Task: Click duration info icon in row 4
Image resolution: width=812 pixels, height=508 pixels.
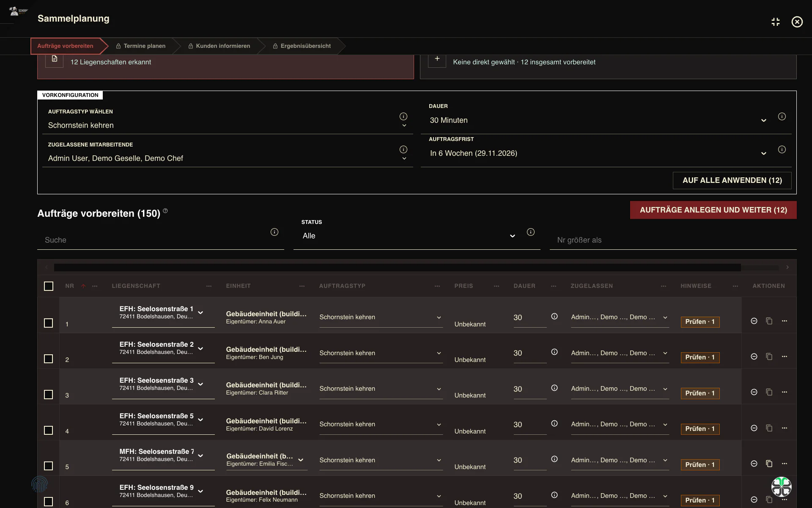Action: click(554, 423)
